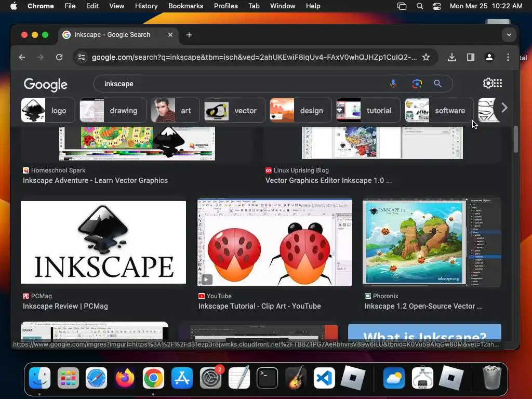Open Visual Studio Code from Dock
532x399 pixels.
(324, 378)
